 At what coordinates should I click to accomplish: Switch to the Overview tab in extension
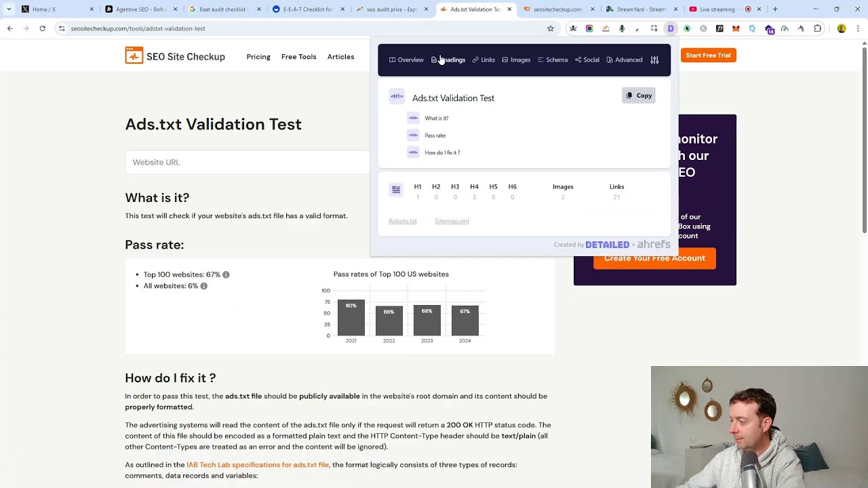[x=406, y=60]
